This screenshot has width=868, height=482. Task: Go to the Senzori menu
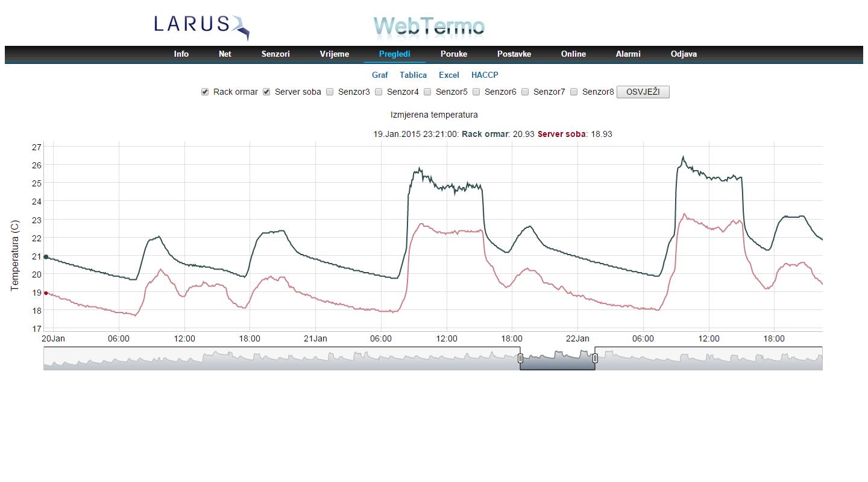pos(275,54)
